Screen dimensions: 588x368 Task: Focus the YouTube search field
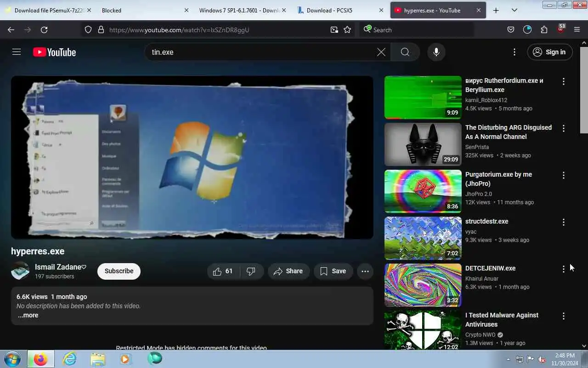tap(262, 52)
